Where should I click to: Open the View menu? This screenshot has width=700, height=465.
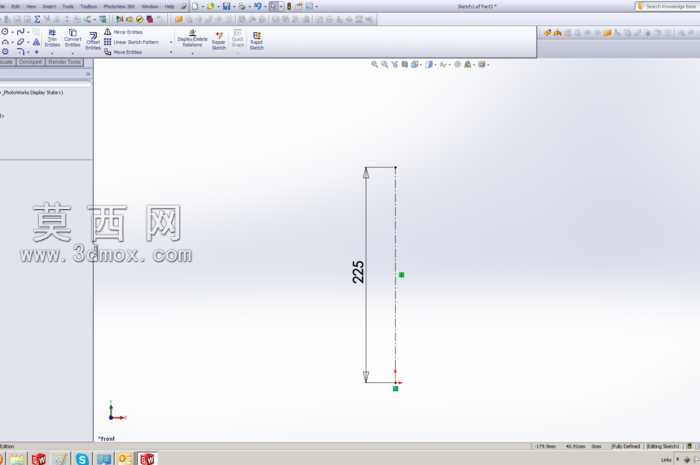(31, 6)
